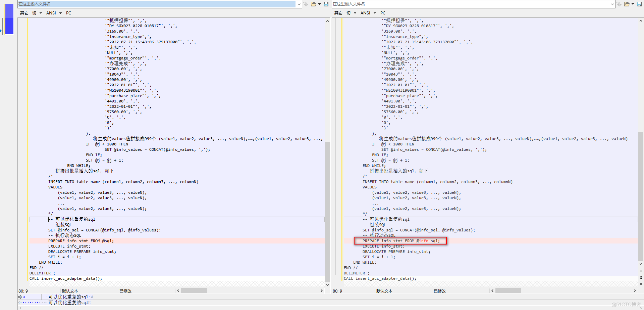Click the left status bar '已修改' entry
This screenshot has height=310, width=644.
(125, 291)
